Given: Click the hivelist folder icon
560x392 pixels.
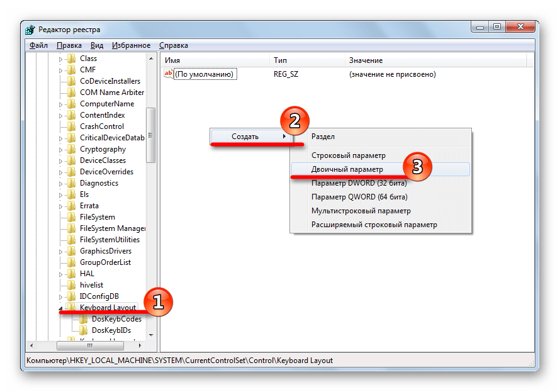Looking at the screenshot, I should (71, 285).
